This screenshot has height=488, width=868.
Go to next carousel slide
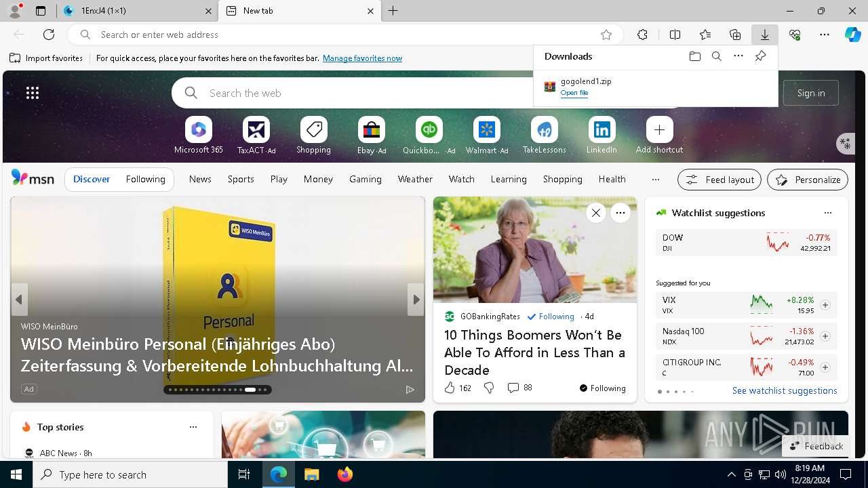(416, 300)
